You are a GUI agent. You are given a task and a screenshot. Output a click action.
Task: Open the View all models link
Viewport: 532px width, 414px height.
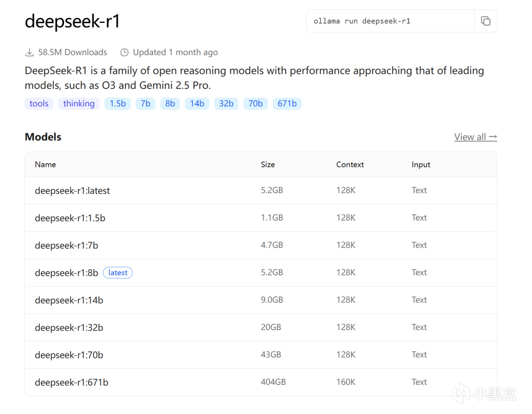[x=475, y=137]
